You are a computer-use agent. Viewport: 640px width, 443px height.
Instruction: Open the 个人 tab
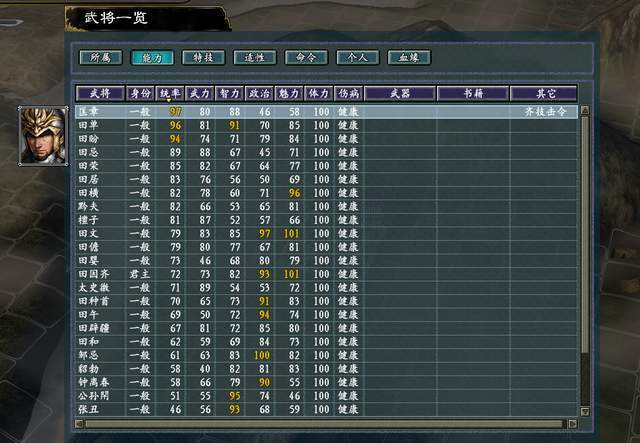[x=358, y=58]
